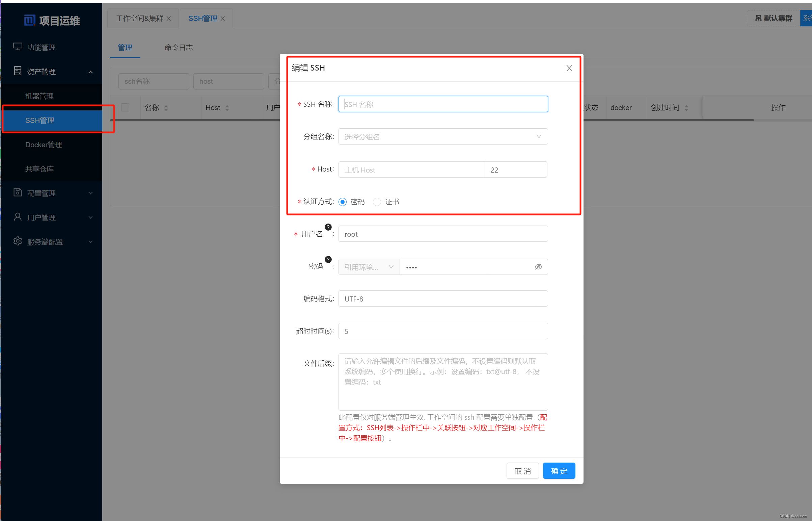Click the 确定 button

[x=559, y=471]
